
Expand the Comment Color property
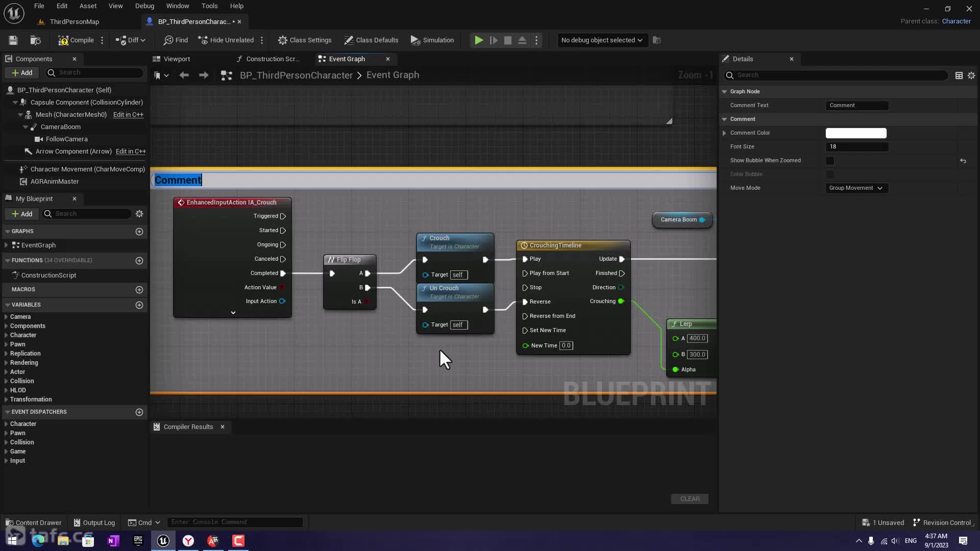point(724,133)
